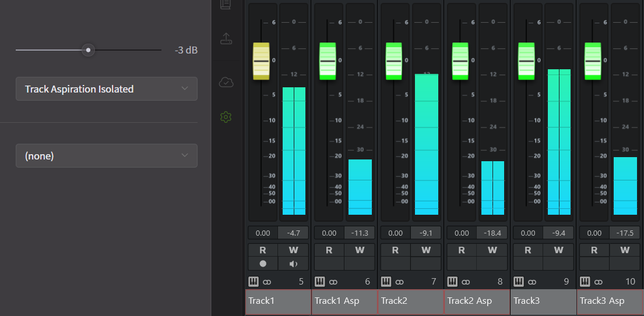Click the stereo link icon on Track2 Asp

coord(466,282)
